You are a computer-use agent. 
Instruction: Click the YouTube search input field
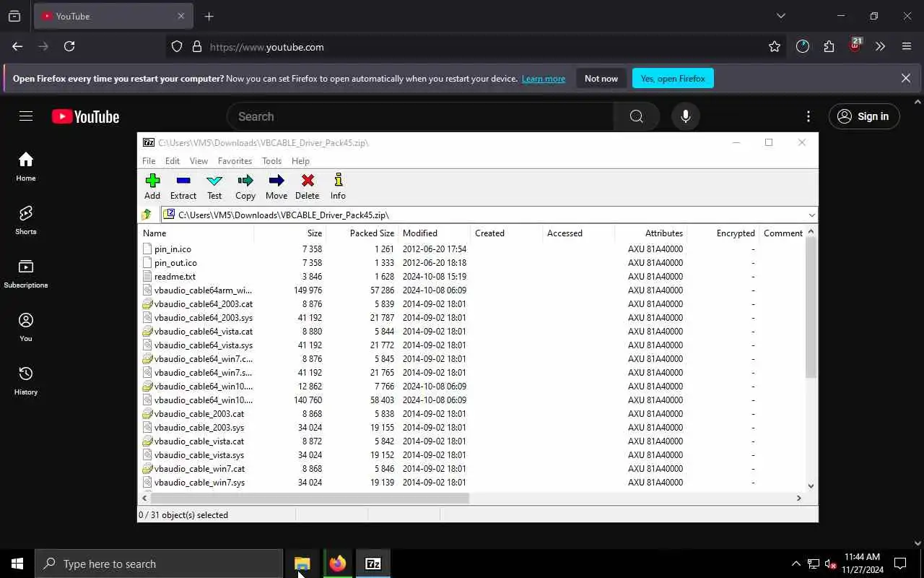pyautogui.click(x=420, y=116)
